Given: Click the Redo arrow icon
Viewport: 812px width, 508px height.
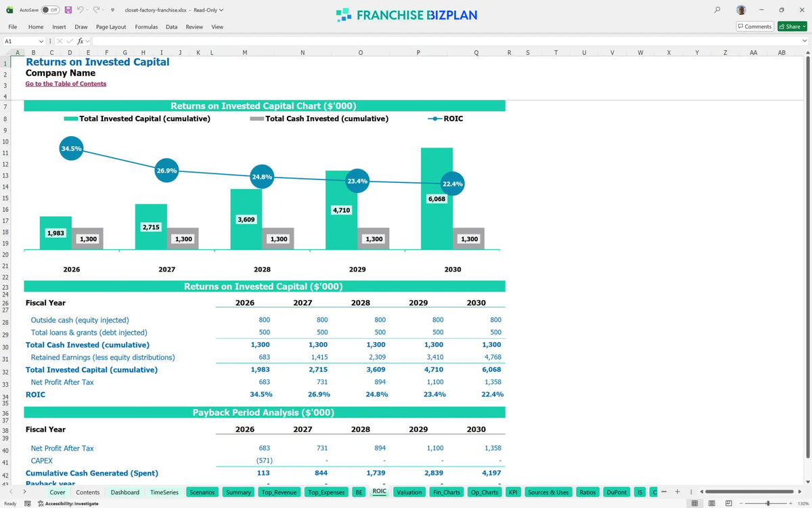Looking at the screenshot, I should (x=97, y=10).
